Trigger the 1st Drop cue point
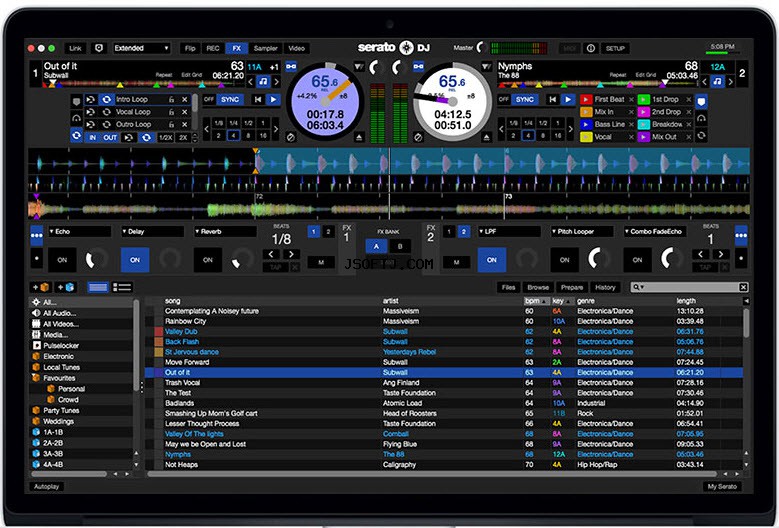779x528 pixels. [x=643, y=99]
